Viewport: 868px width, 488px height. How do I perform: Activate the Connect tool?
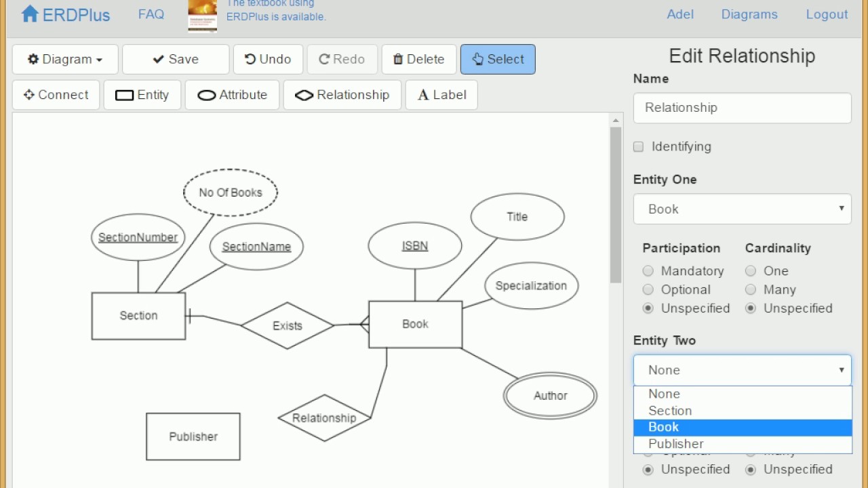click(56, 95)
